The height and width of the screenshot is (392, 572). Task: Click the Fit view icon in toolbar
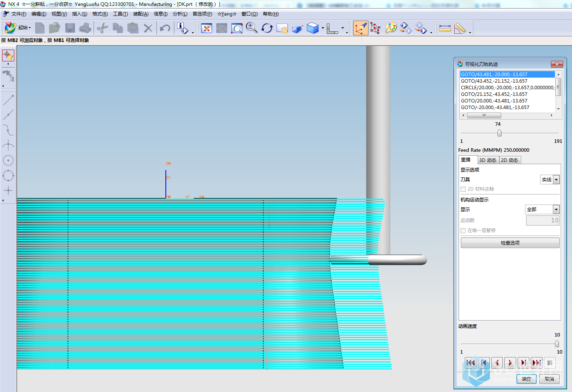[x=207, y=28]
